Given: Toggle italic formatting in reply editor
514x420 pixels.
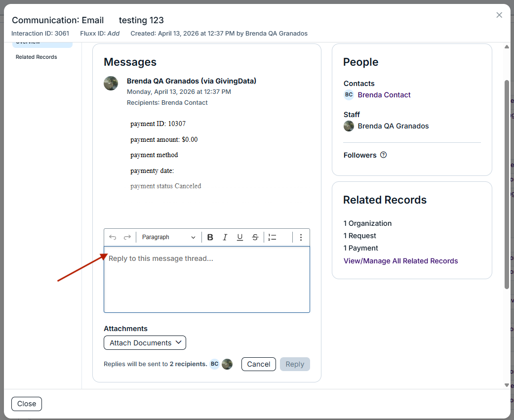Looking at the screenshot, I should coord(225,237).
